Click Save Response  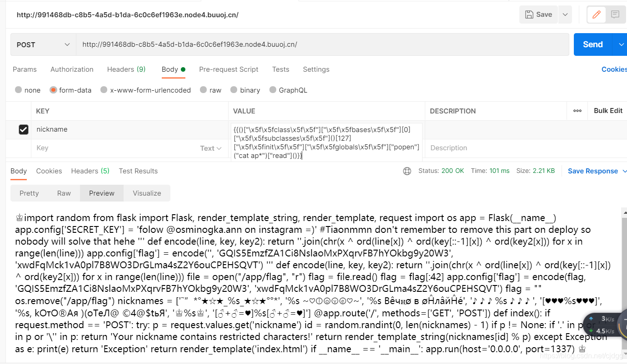point(593,171)
